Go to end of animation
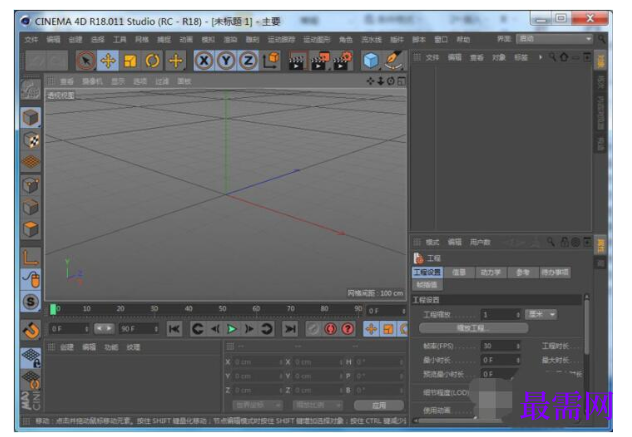The image size is (632, 437). point(289,329)
